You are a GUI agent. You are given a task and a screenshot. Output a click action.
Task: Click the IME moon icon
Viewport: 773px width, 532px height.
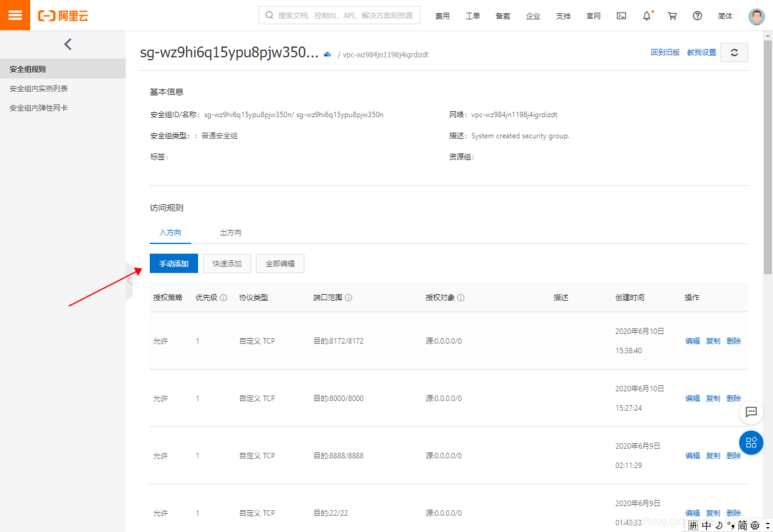719,525
